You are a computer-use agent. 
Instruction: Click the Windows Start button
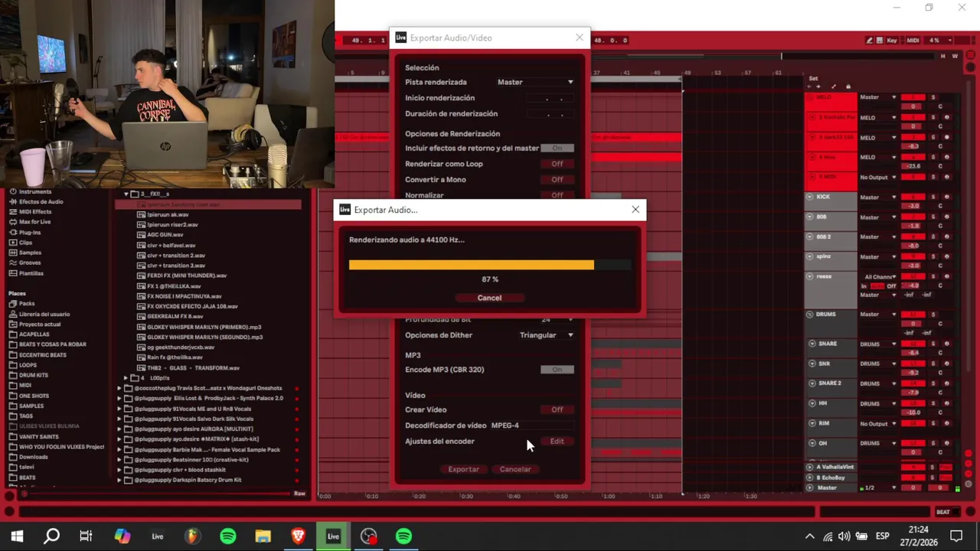click(17, 536)
